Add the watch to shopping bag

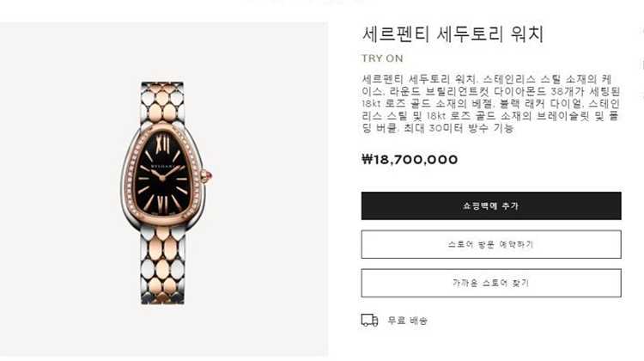[491, 205]
